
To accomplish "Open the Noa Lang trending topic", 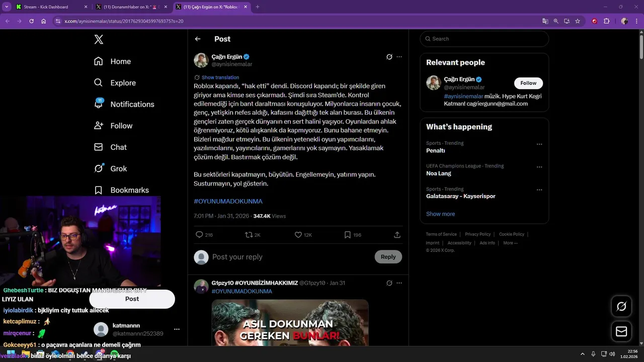I will tap(439, 173).
